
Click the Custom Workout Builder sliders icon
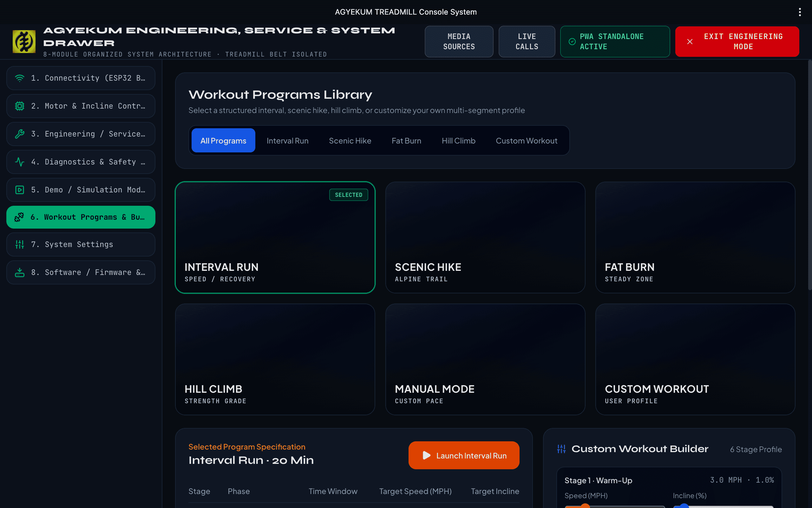[x=561, y=449]
